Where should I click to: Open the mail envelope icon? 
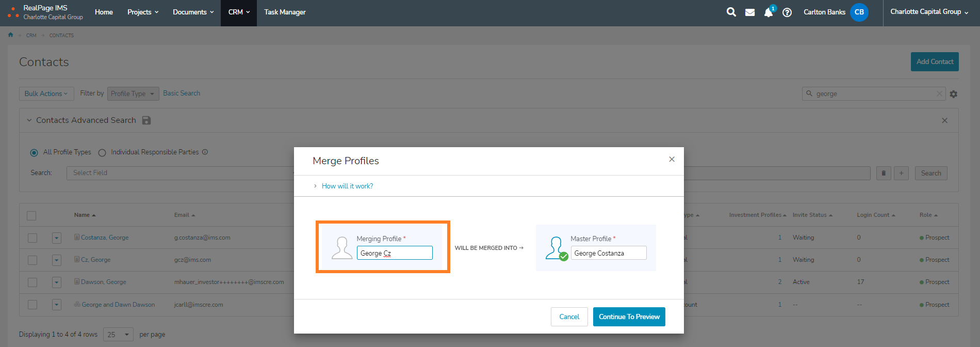point(750,12)
